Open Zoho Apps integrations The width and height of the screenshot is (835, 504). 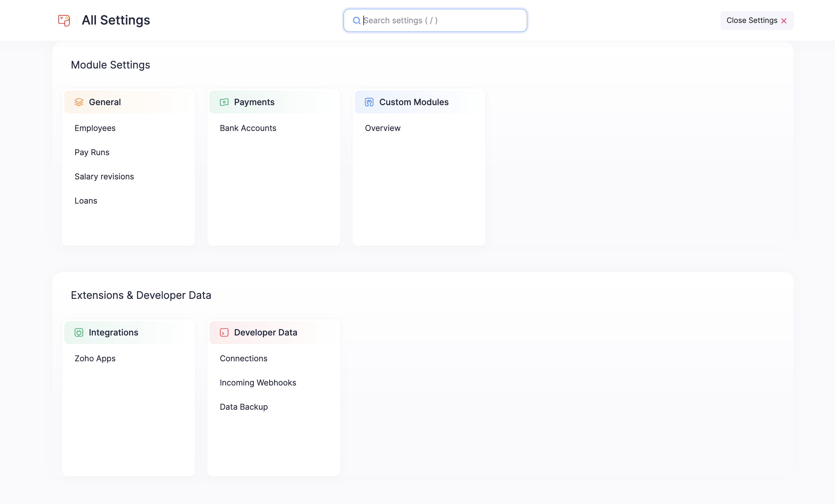95,358
